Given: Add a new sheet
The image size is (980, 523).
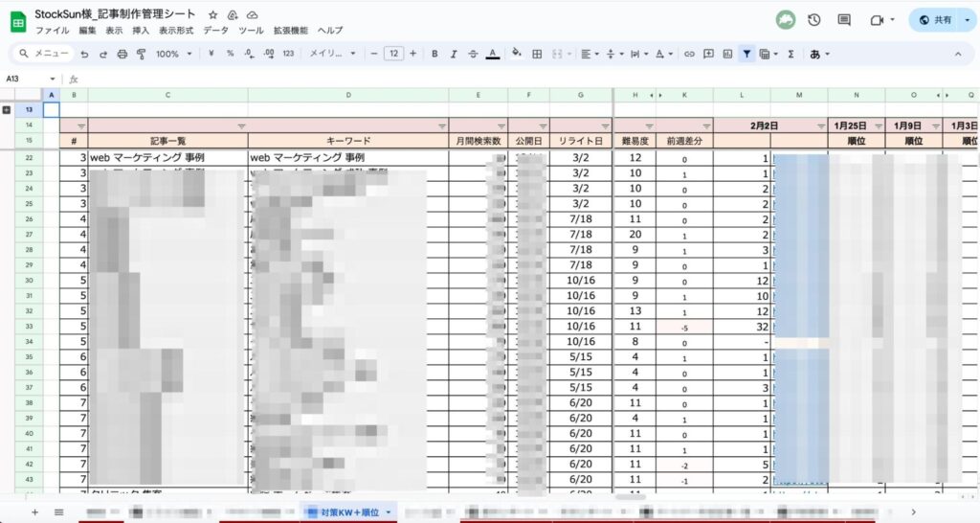Looking at the screenshot, I should click(35, 512).
